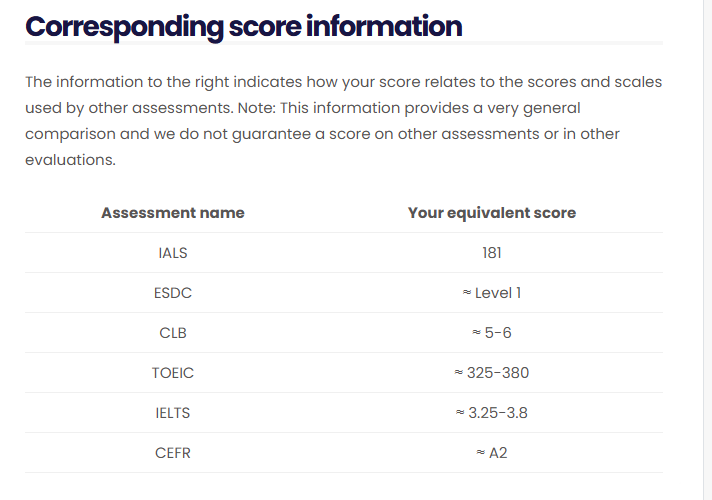Click the "Corresponding score information" heading
The width and height of the screenshot is (712, 500).
pos(243,27)
